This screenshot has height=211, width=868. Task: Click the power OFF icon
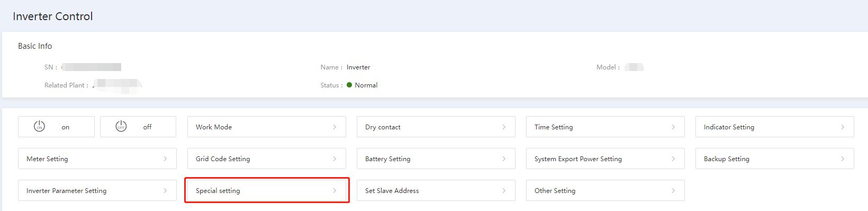pos(121,126)
